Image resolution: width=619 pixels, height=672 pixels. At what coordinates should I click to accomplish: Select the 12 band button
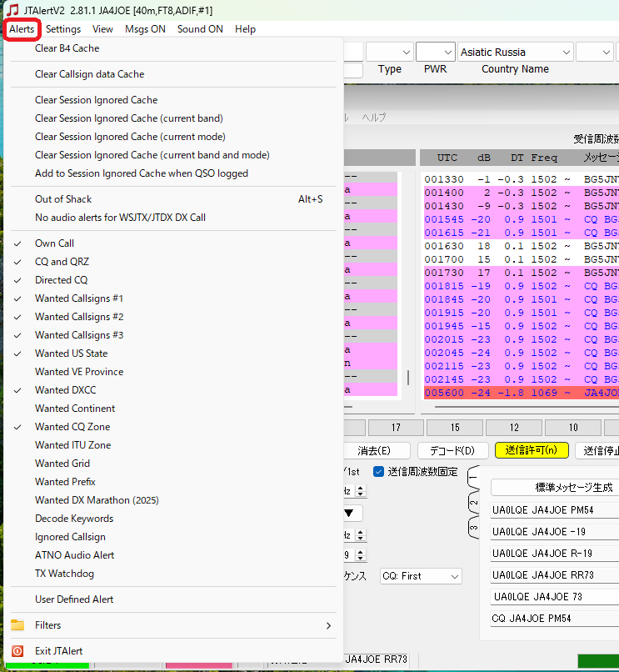[514, 428]
